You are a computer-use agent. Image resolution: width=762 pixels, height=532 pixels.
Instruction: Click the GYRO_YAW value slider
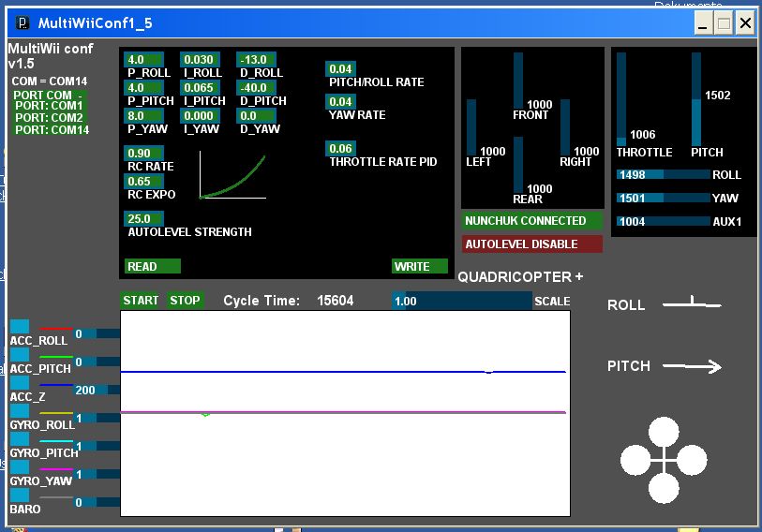97,474
